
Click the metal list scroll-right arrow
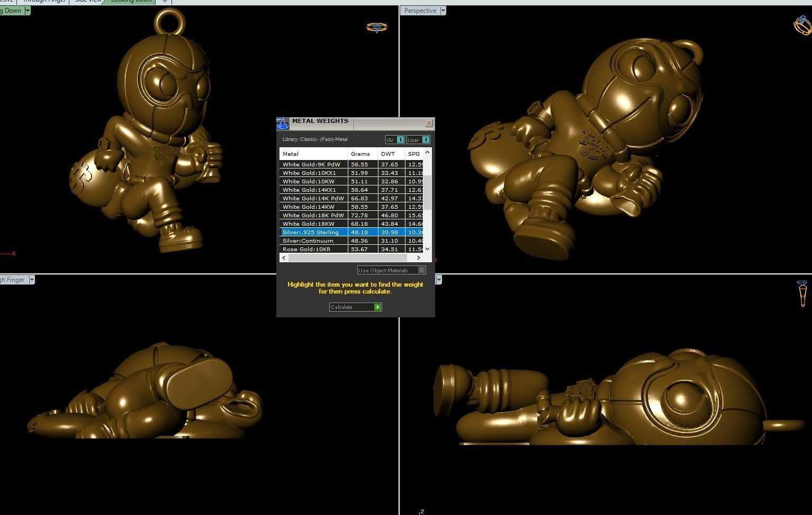[419, 257]
